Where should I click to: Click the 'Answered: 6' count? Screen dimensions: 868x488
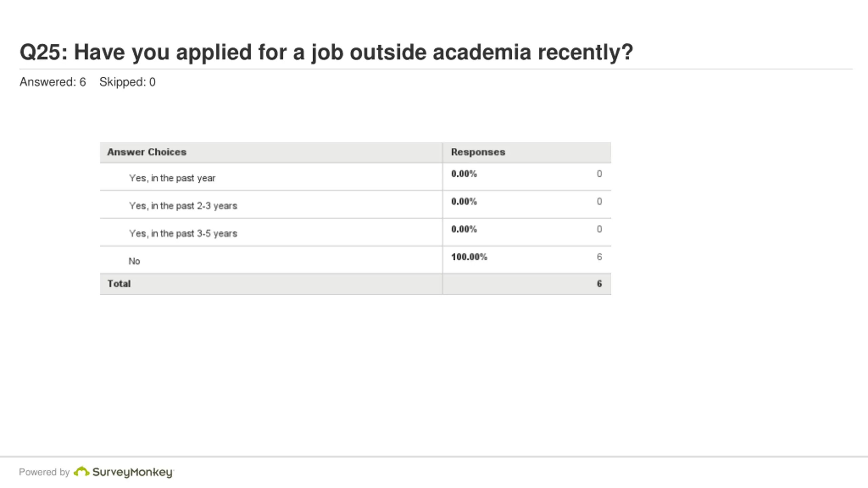click(53, 82)
